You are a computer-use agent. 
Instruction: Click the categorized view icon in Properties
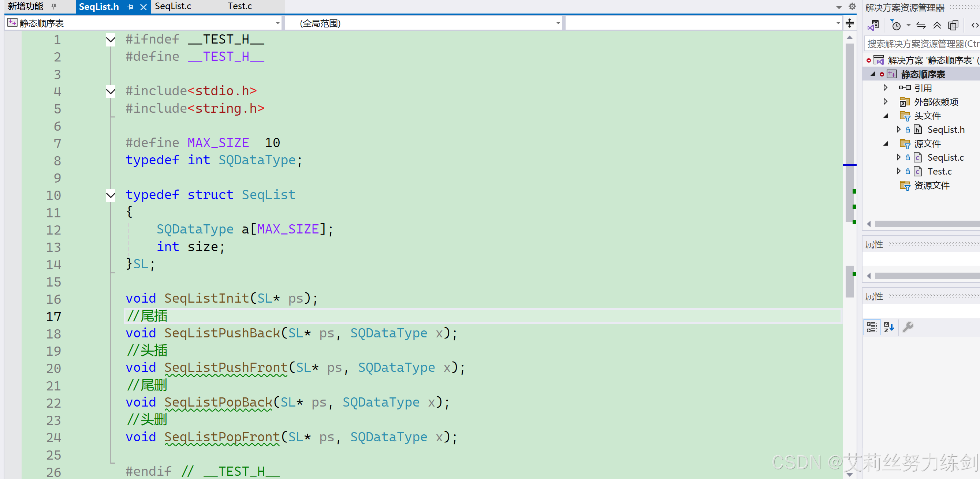point(872,327)
